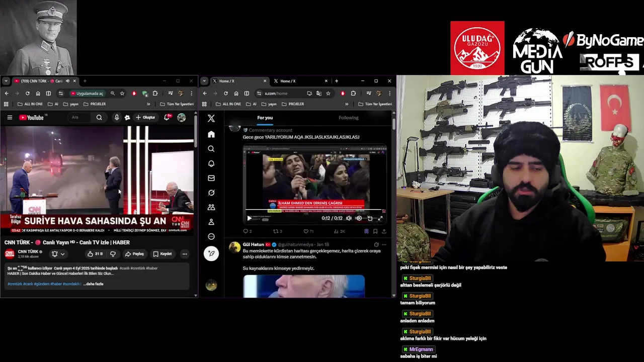
Task: Open YouTube hamburger guide menu
Action: coord(10,117)
